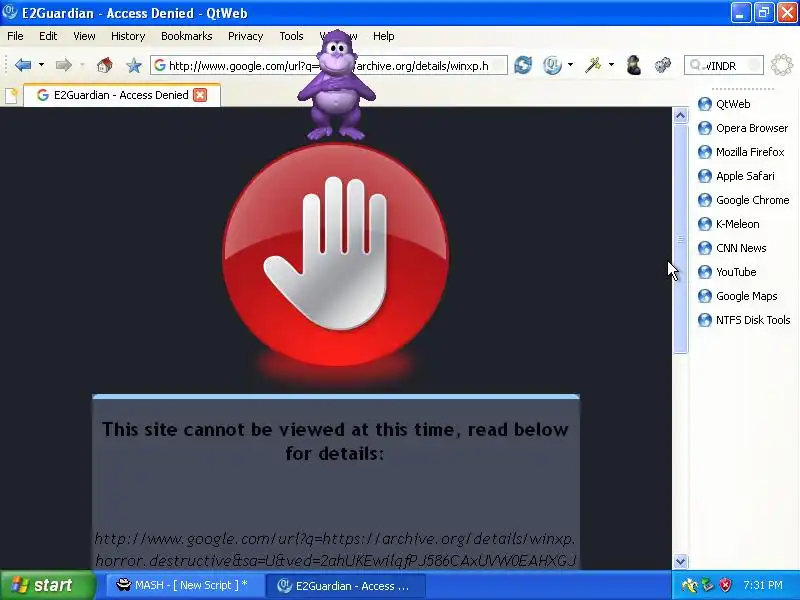Open the Help menu
This screenshot has height=600, width=800.
click(384, 36)
